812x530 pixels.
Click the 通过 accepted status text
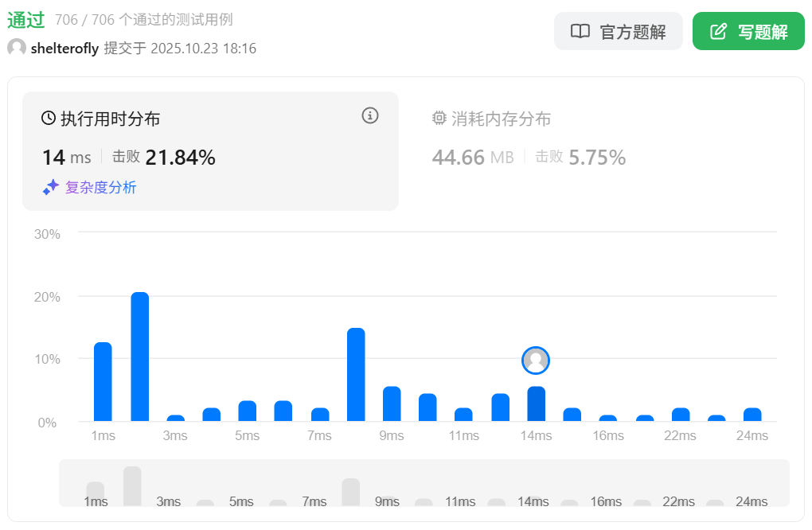click(x=25, y=20)
